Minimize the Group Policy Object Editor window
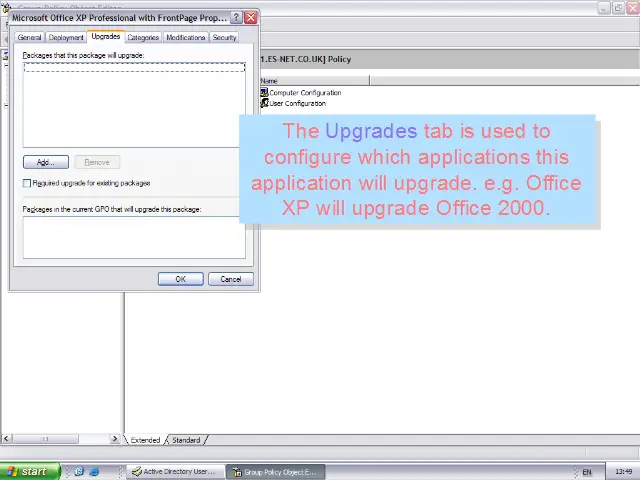640x480 pixels. tap(604, 7)
